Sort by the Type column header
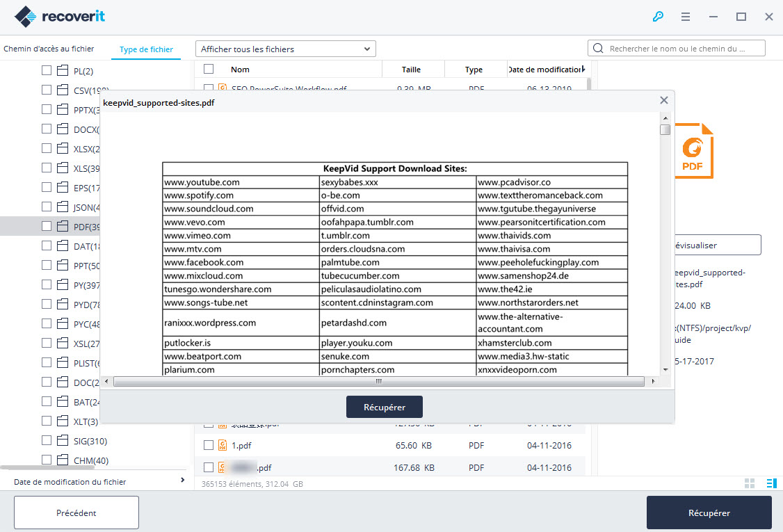Screen dimensions: 783x532 (474, 70)
